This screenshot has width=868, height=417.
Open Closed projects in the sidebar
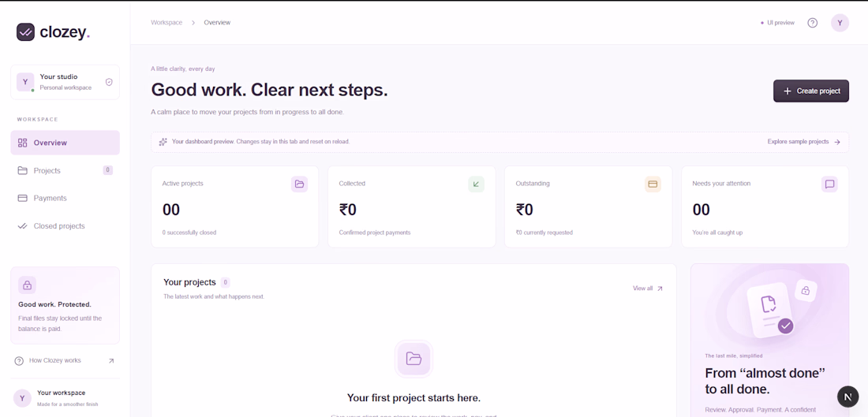[65, 225]
